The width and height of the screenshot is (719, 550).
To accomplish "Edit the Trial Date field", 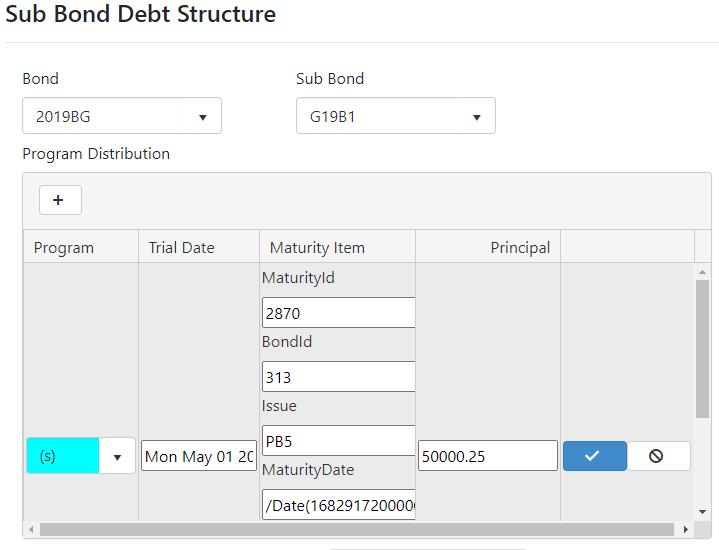I will click(198, 457).
